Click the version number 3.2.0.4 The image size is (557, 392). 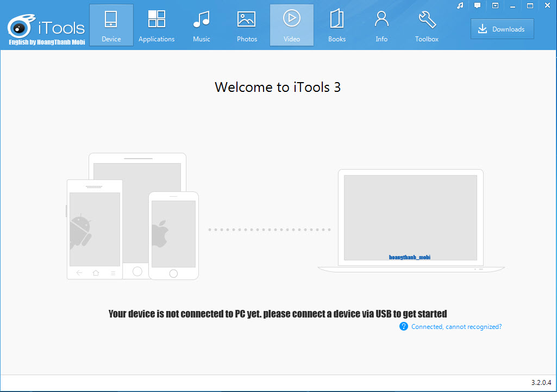click(x=541, y=382)
